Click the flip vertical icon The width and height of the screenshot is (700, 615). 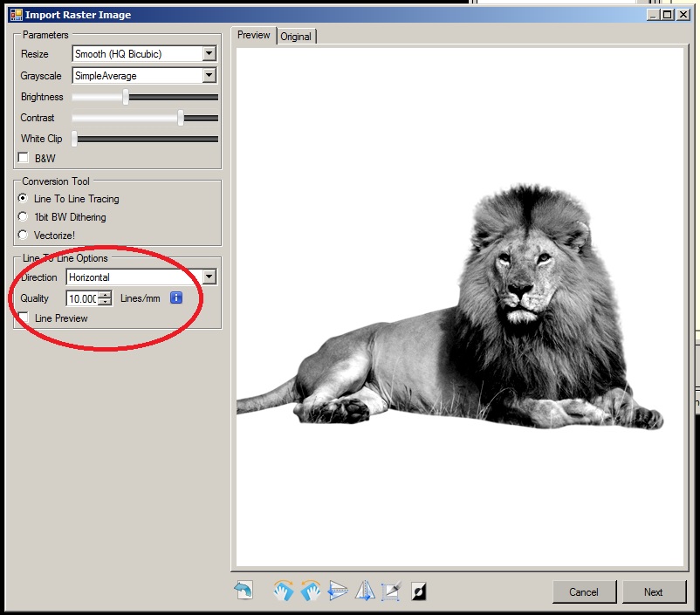pos(338,590)
